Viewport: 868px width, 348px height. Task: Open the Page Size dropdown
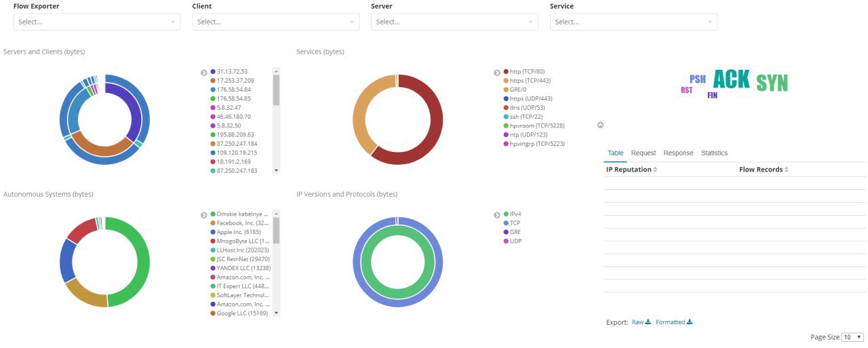click(x=852, y=337)
